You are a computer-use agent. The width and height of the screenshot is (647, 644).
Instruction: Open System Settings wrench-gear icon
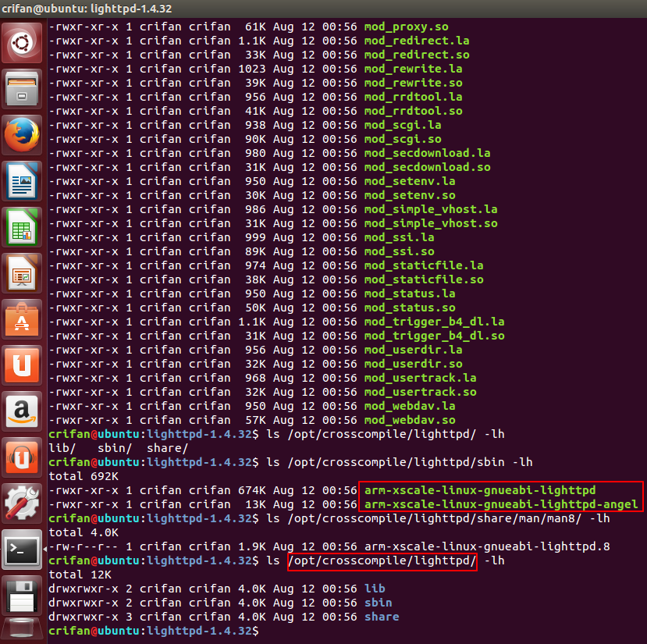22,503
